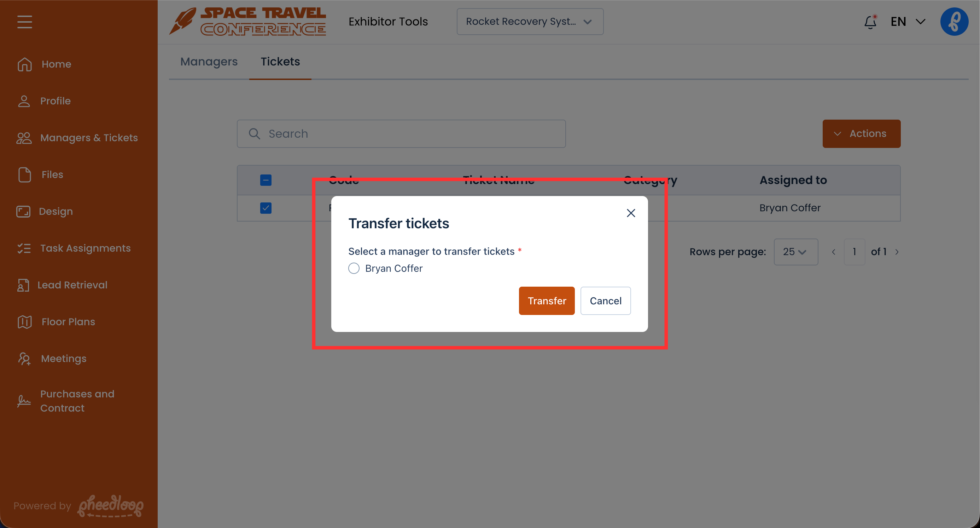Toggle the header select-all checkbox
Image resolution: width=980 pixels, height=528 pixels.
pyautogui.click(x=266, y=180)
